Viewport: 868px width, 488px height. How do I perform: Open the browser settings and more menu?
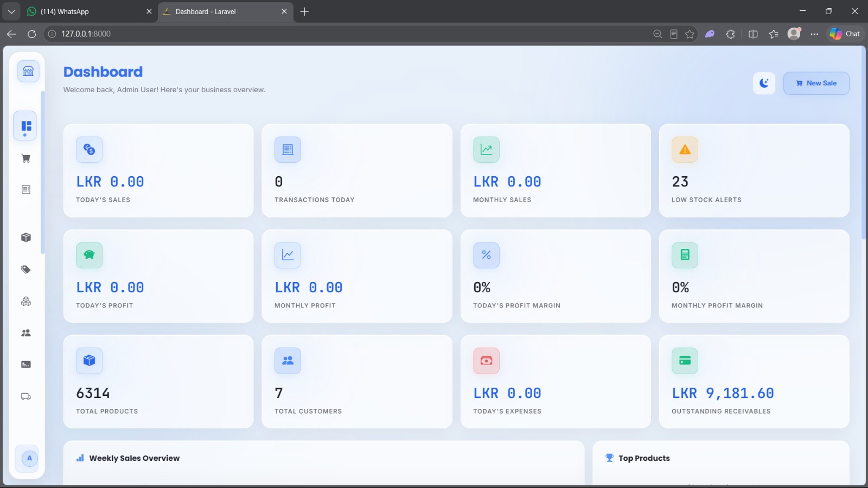[814, 34]
